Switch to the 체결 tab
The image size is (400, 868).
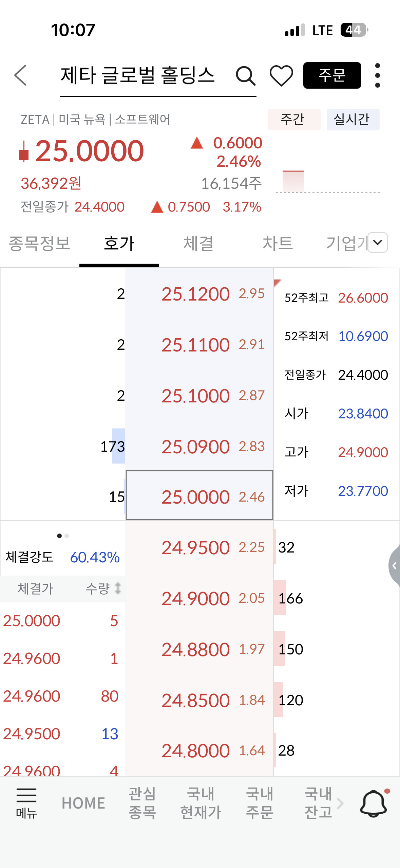point(198,243)
